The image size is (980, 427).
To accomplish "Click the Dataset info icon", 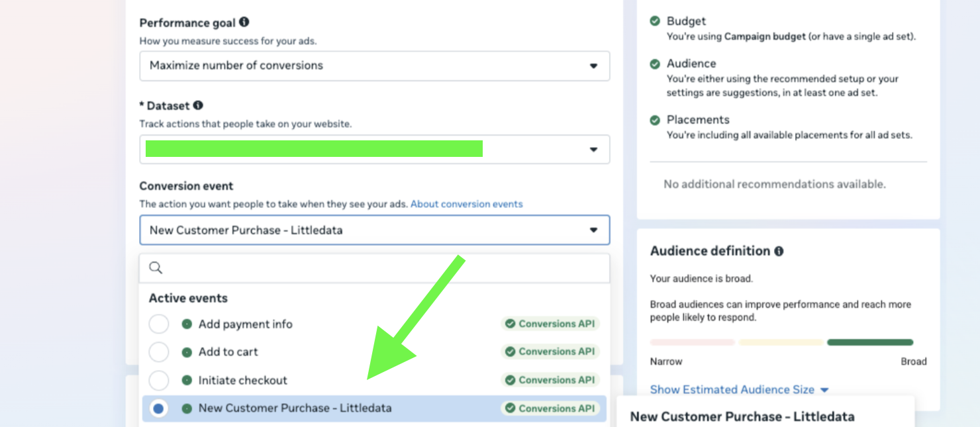I will point(198,105).
